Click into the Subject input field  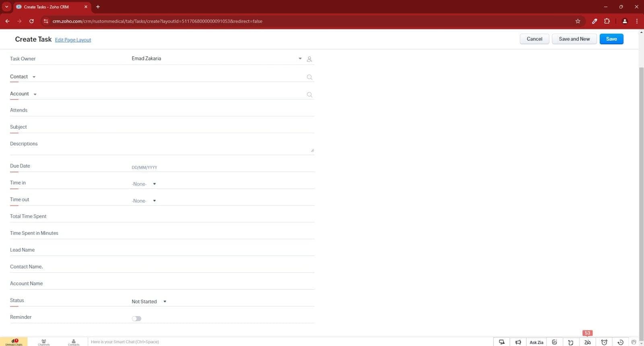pyautogui.click(x=223, y=127)
